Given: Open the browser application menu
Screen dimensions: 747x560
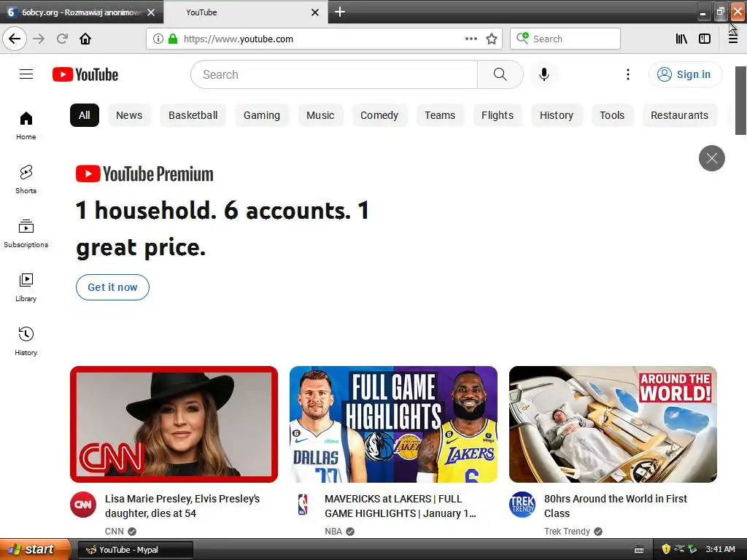Looking at the screenshot, I should click(x=733, y=39).
